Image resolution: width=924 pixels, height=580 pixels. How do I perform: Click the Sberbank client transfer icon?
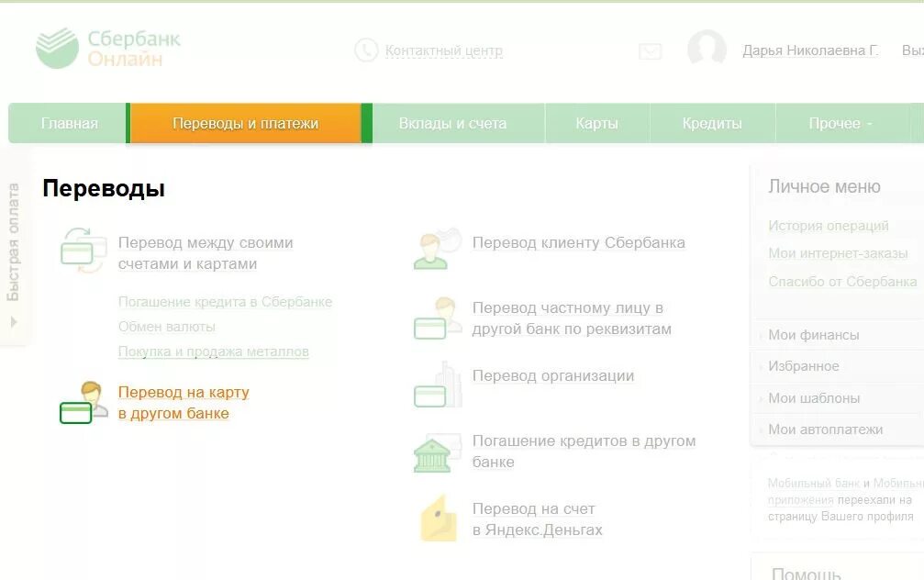(x=437, y=249)
